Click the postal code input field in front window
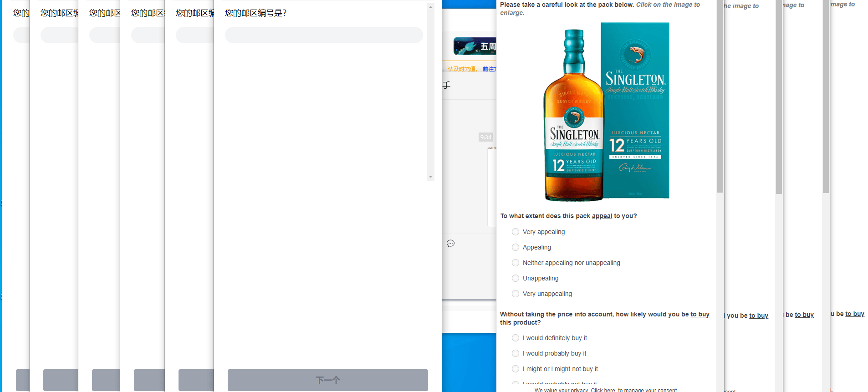868x392 pixels. pyautogui.click(x=324, y=35)
